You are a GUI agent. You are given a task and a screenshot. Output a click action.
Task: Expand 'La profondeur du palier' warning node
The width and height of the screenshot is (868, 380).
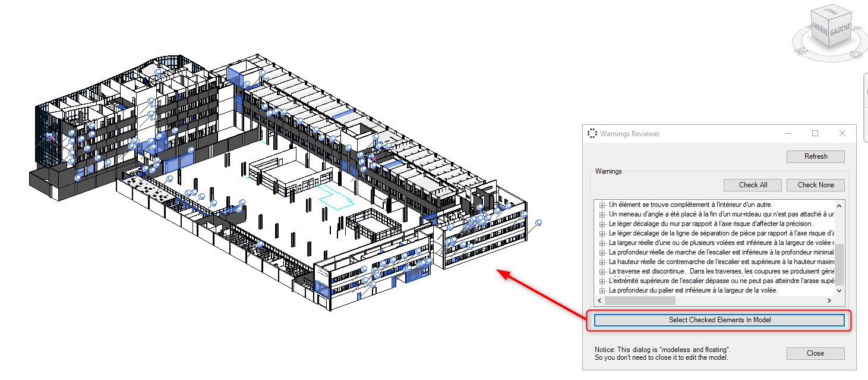point(602,290)
